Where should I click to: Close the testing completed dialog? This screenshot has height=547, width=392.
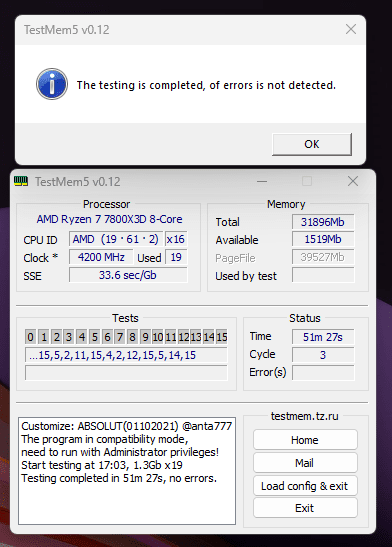(x=351, y=29)
